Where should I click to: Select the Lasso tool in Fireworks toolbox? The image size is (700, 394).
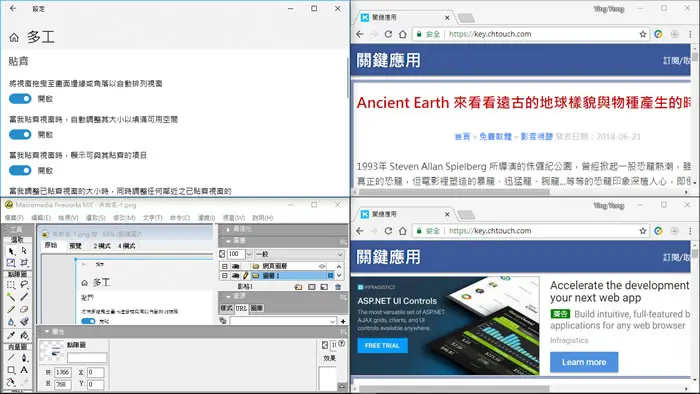24,284
